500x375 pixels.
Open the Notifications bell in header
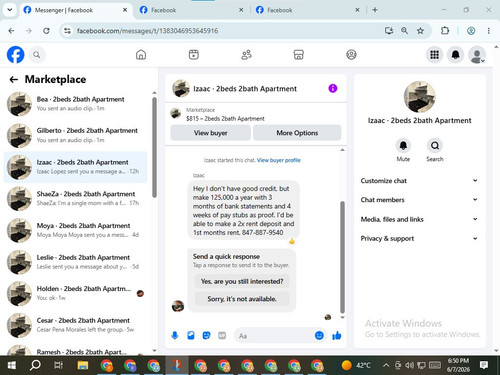[456, 55]
